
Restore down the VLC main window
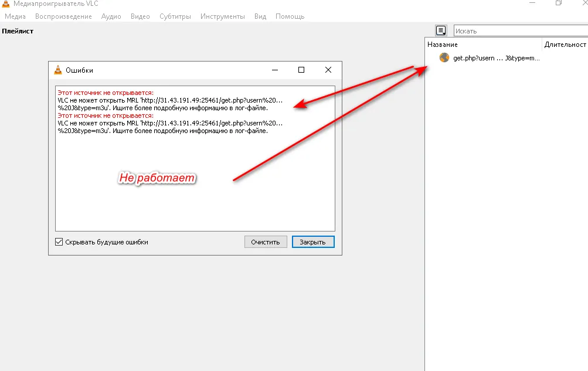tap(558, 3)
